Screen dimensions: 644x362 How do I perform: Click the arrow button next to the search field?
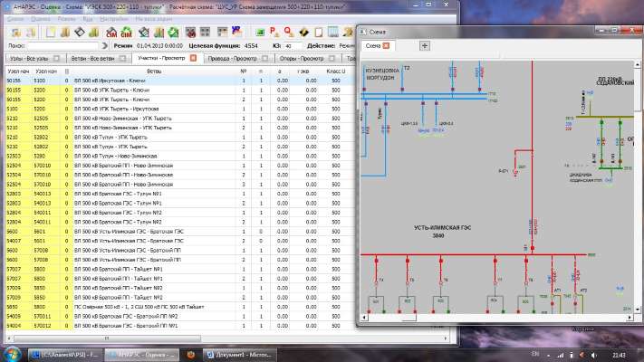[104, 46]
